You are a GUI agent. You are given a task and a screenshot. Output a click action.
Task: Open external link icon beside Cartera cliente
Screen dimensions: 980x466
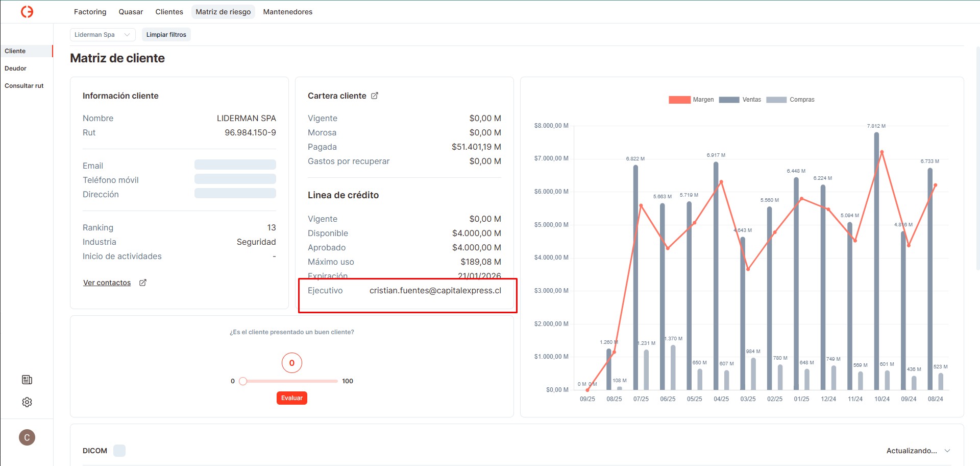pos(375,96)
